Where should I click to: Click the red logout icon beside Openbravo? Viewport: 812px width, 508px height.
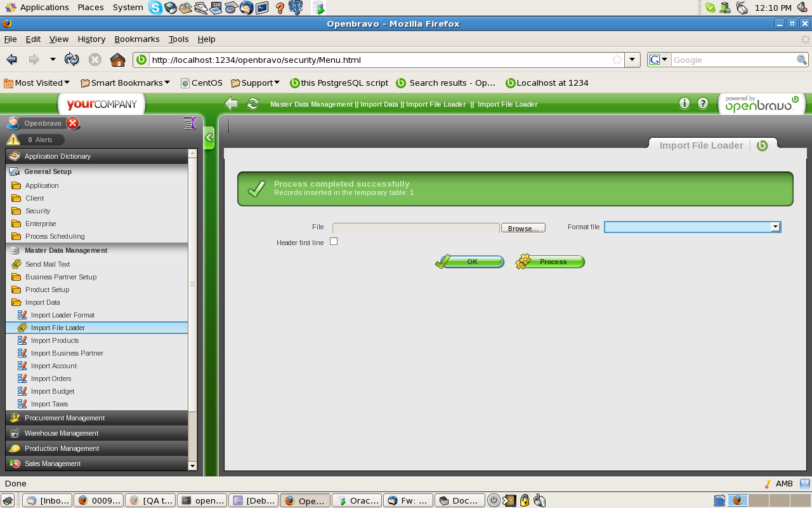click(x=73, y=123)
